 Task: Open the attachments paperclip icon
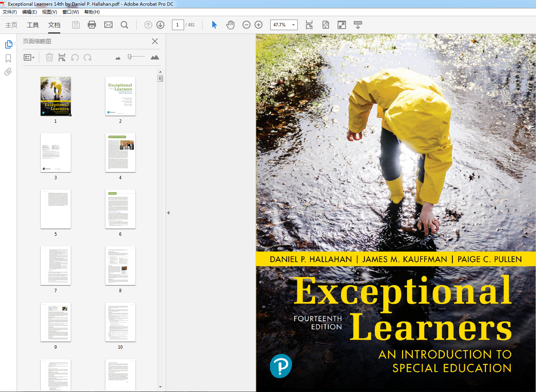[8, 72]
